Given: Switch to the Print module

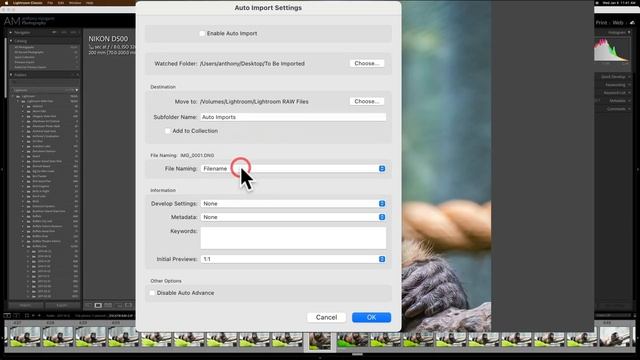Looking at the screenshot, I should tap(601, 23).
